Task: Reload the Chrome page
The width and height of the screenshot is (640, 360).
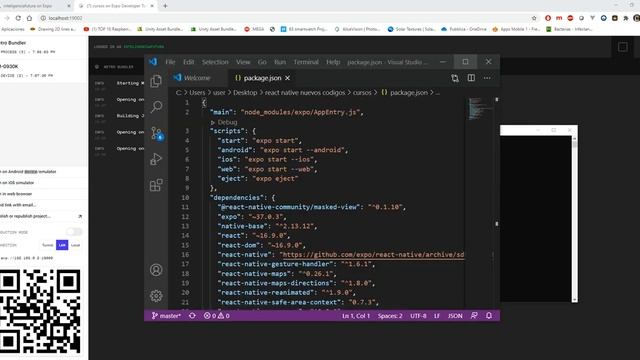Action: 18,18
